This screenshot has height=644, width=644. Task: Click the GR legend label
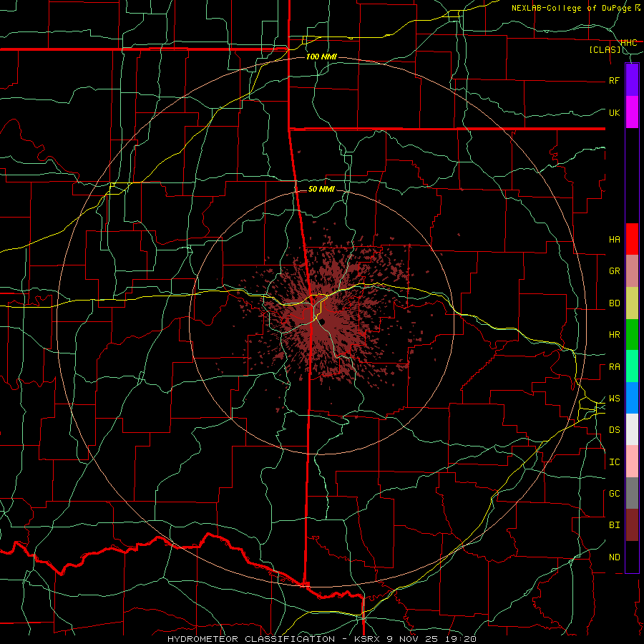pyautogui.click(x=614, y=271)
